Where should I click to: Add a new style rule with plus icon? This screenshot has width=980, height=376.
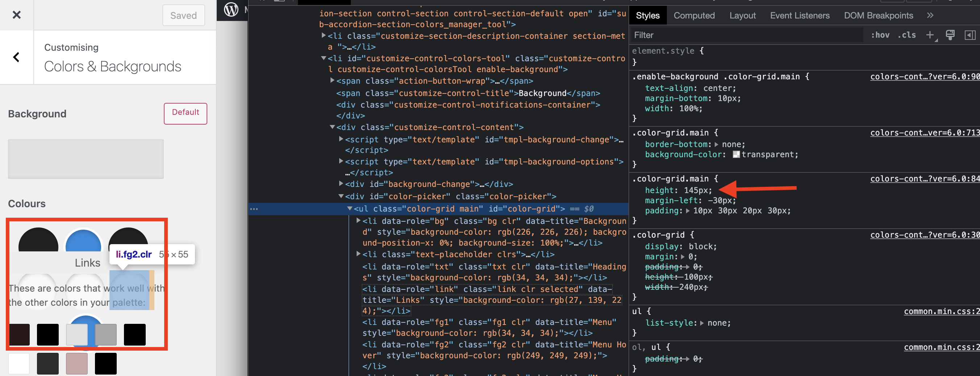tap(930, 35)
